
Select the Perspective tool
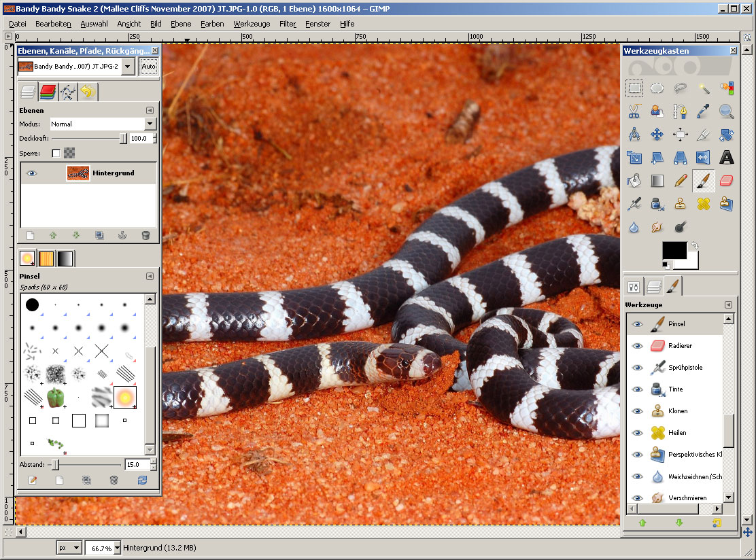tap(680, 158)
